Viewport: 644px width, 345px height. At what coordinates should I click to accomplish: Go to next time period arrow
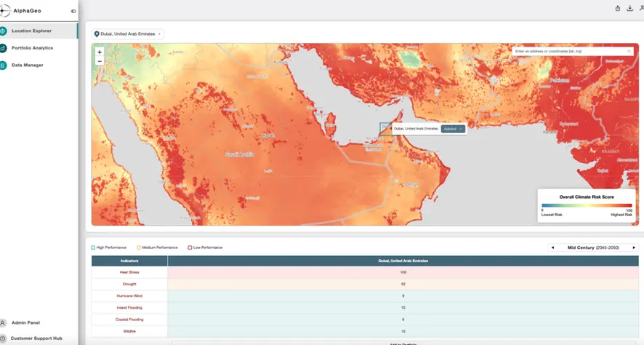point(634,247)
